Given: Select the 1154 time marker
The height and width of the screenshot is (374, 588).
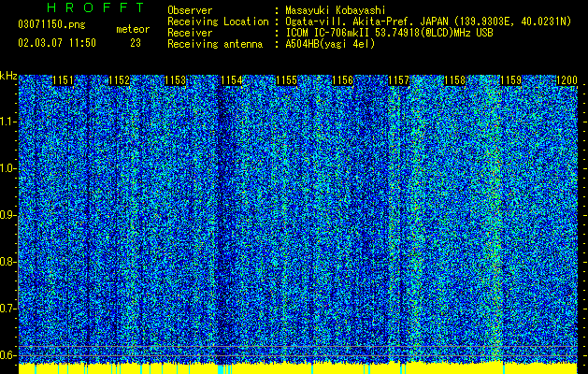Looking at the screenshot, I should pyautogui.click(x=232, y=80).
